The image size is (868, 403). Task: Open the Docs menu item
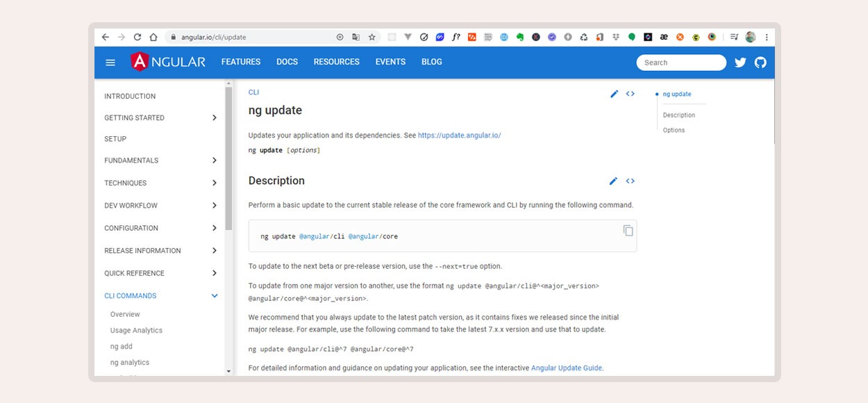pyautogui.click(x=287, y=62)
